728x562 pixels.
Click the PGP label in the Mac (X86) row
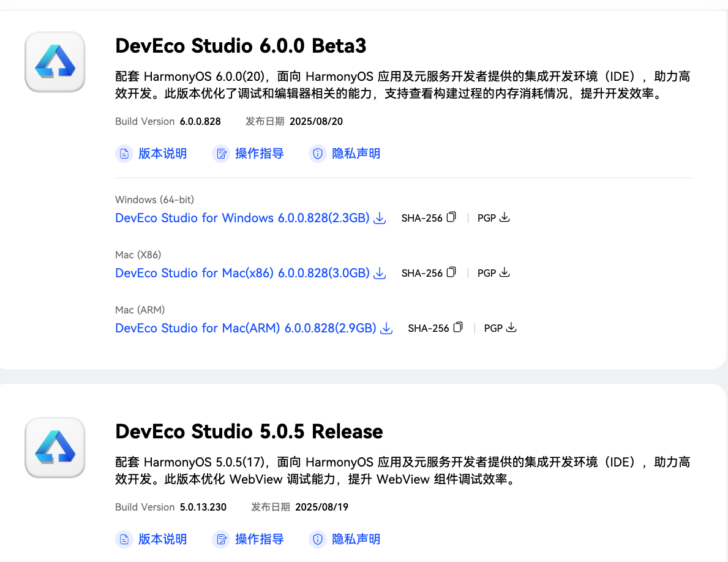tap(487, 273)
